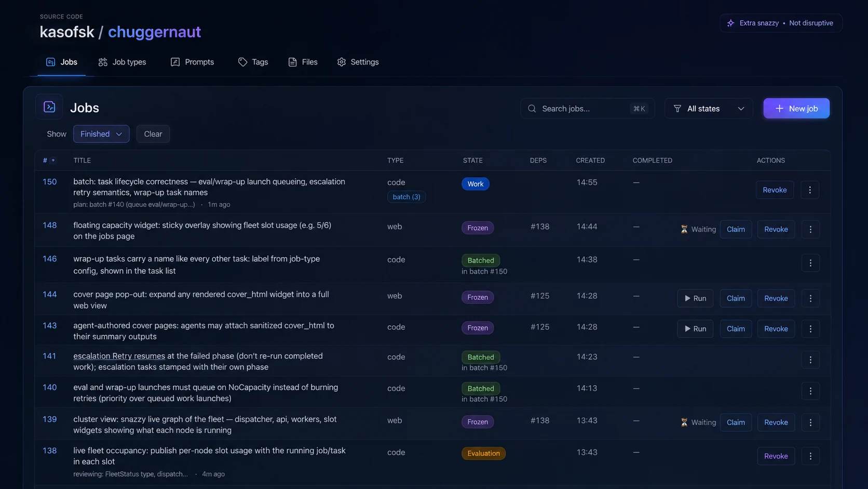
Task: Open the Finished show dropdown
Action: pyautogui.click(x=101, y=134)
